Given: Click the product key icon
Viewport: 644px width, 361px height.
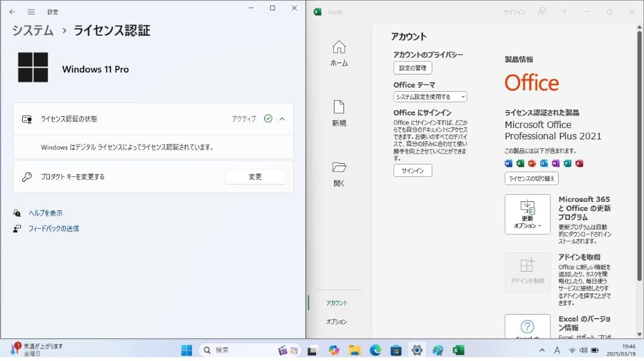Looking at the screenshot, I should point(27,177).
